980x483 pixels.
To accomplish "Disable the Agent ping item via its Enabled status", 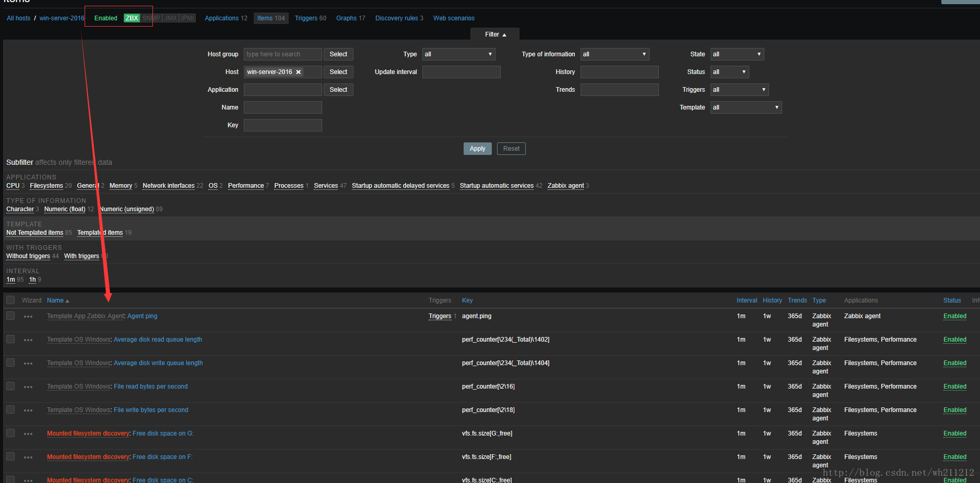I will pos(954,316).
